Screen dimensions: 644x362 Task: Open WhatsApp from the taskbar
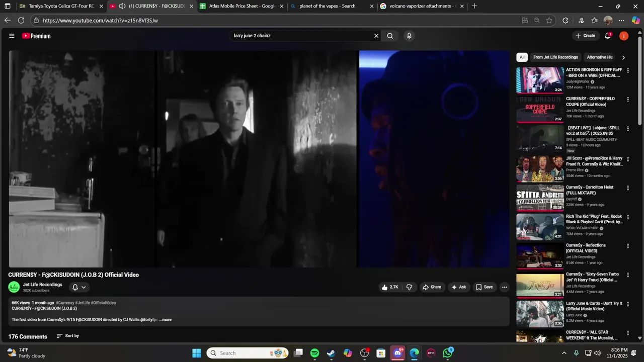coord(448,353)
